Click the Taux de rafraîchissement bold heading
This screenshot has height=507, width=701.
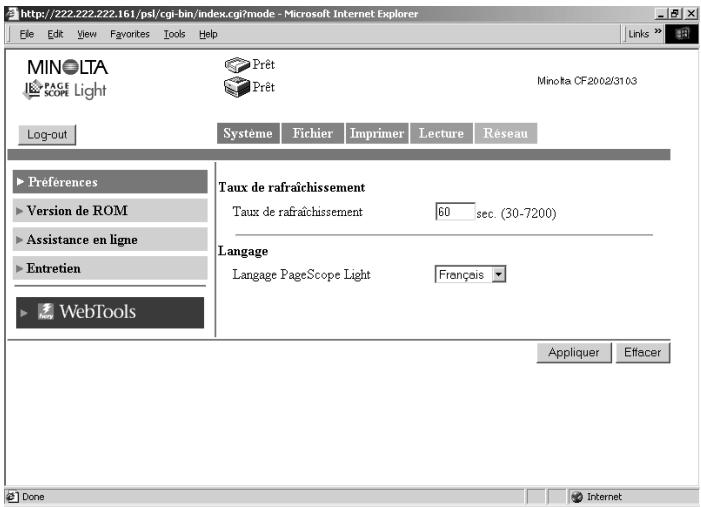click(291, 187)
